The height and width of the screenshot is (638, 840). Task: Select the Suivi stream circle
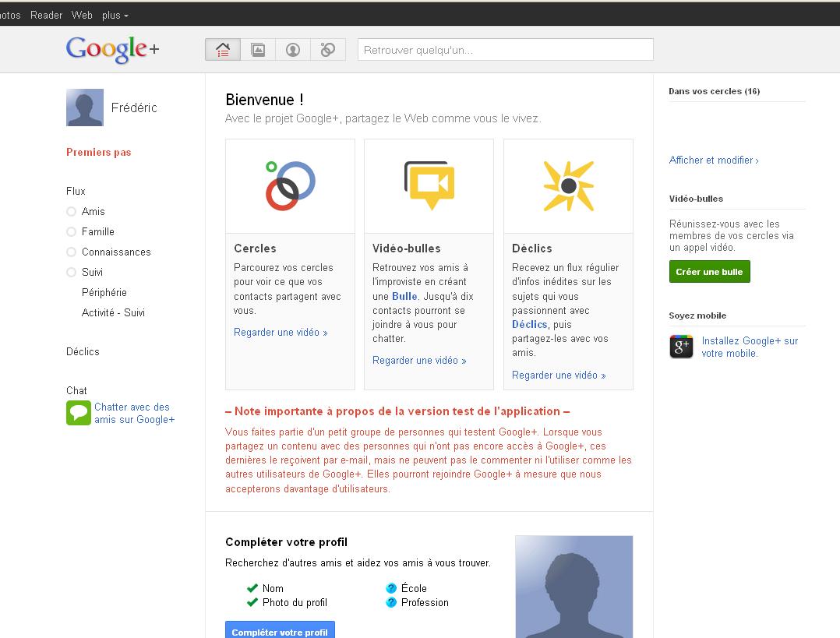71,272
